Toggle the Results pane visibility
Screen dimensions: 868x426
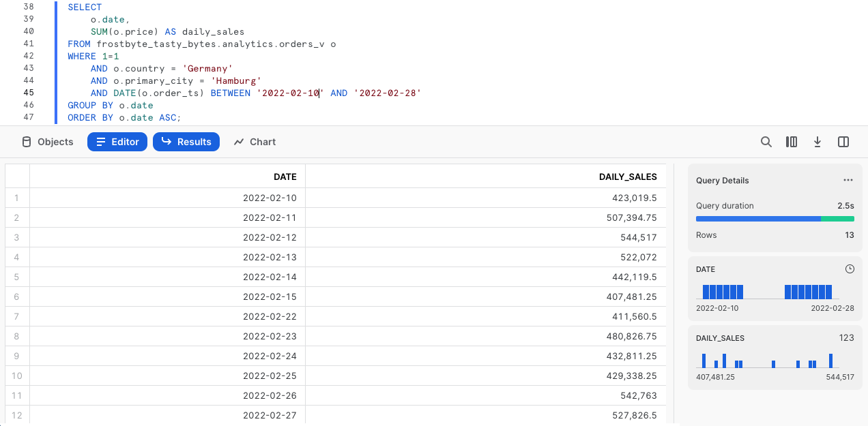tap(186, 142)
